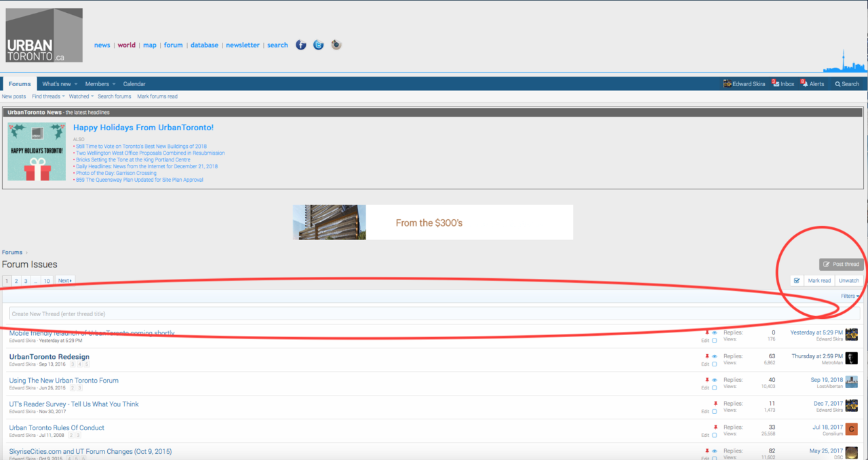Click the select-all checkmark beside Mark read

797,280
